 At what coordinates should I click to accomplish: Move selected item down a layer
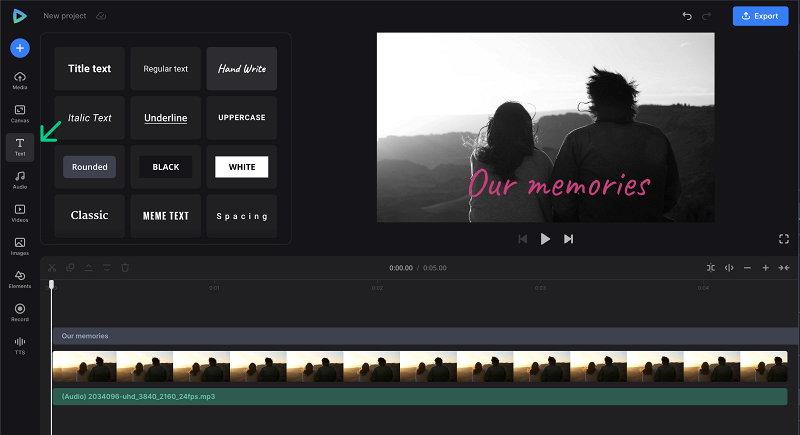(107, 267)
